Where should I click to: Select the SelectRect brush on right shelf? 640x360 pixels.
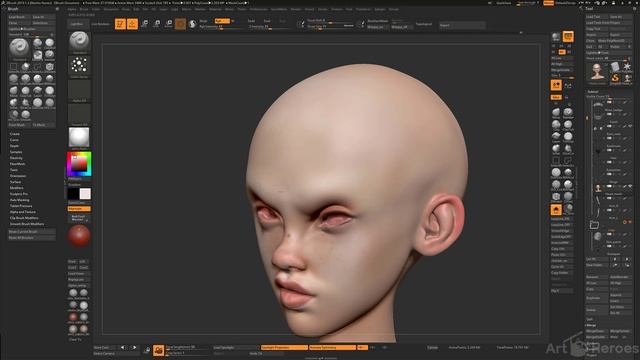[x=556, y=161]
